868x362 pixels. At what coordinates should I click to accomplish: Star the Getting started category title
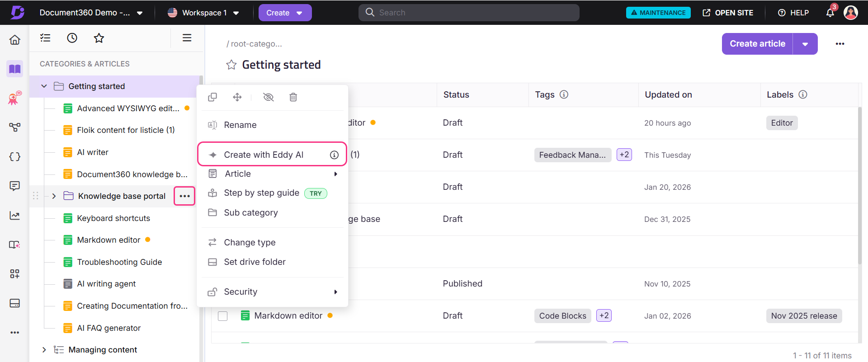231,65
